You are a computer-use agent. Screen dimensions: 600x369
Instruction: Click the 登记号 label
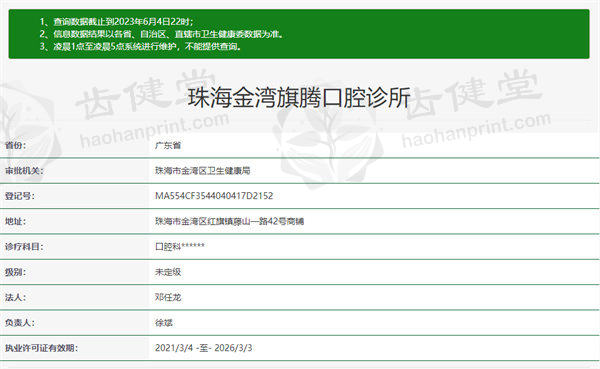pos(20,196)
